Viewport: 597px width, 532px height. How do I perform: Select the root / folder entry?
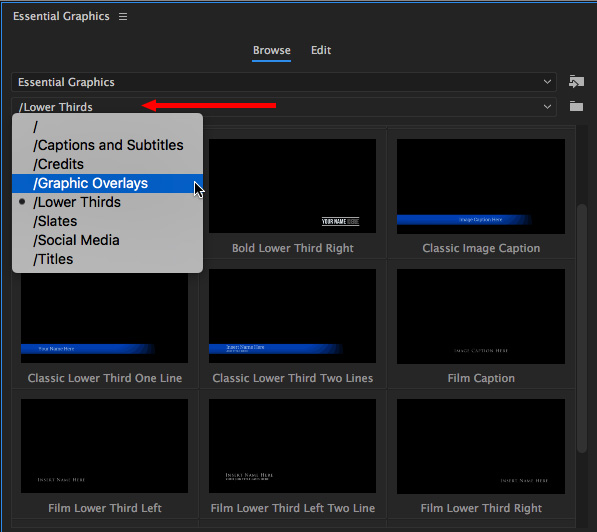(x=107, y=126)
